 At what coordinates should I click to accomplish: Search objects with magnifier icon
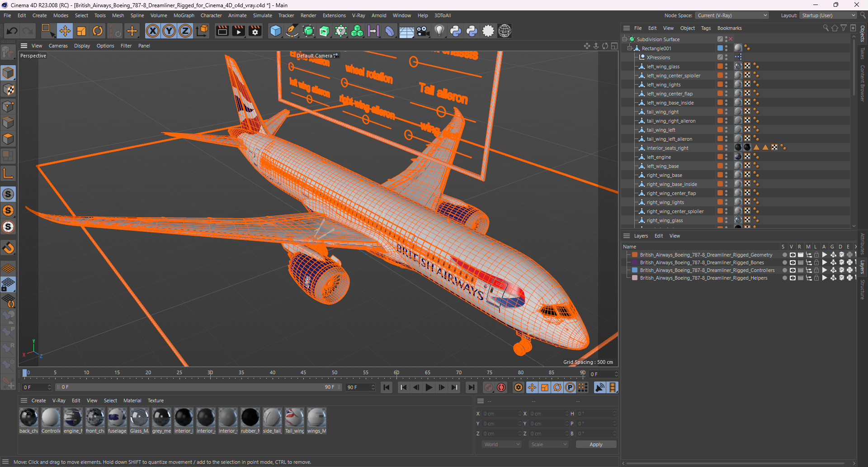[826, 28]
